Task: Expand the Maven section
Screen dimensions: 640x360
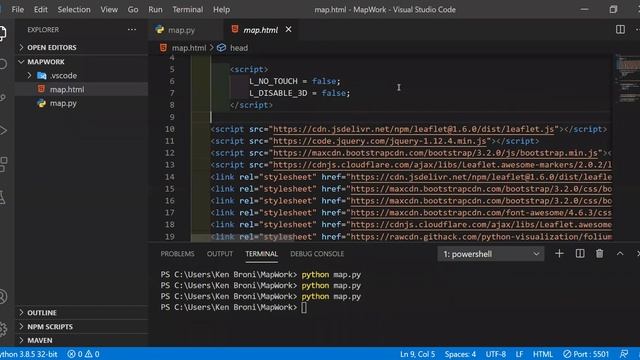Action: click(82, 340)
